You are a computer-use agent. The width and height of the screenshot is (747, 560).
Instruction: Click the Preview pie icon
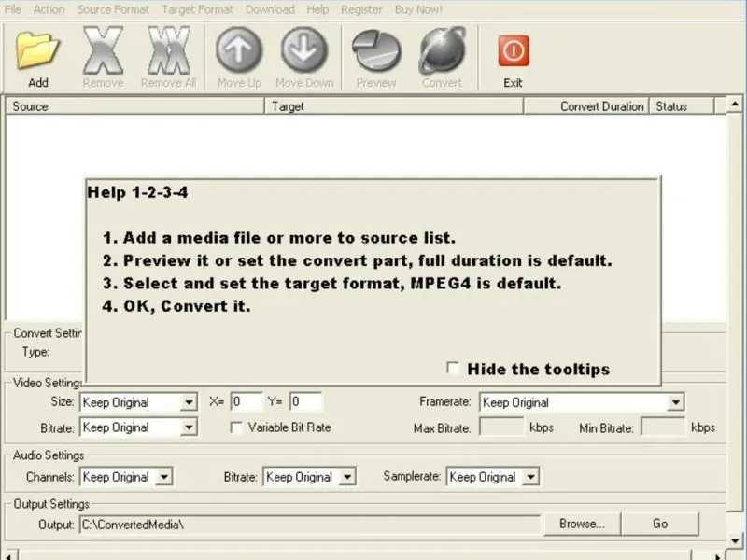click(x=376, y=51)
